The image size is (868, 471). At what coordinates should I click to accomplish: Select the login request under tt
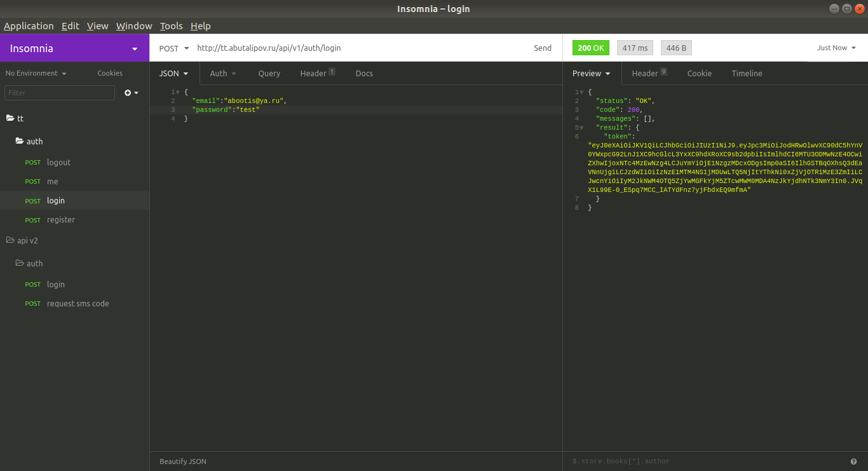(74, 200)
